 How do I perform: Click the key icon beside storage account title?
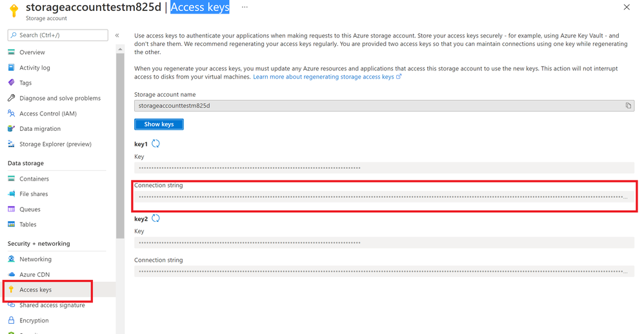pyautogui.click(x=14, y=11)
